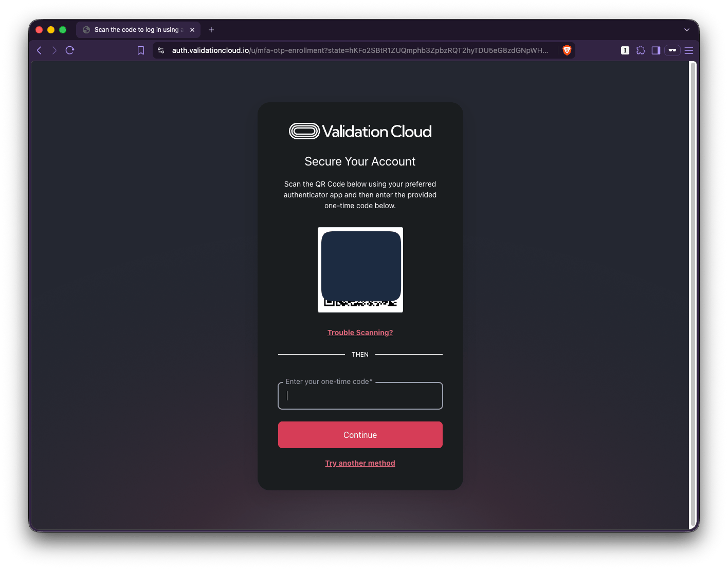Bookmark this page with the bookmark icon
Viewport: 728px width, 570px height.
(x=141, y=50)
